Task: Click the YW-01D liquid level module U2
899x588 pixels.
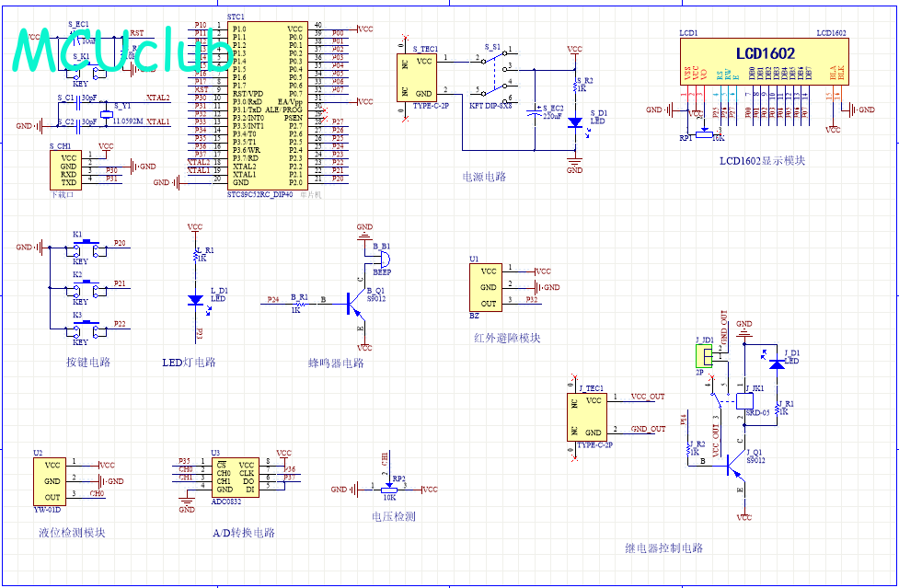Action: [52, 481]
